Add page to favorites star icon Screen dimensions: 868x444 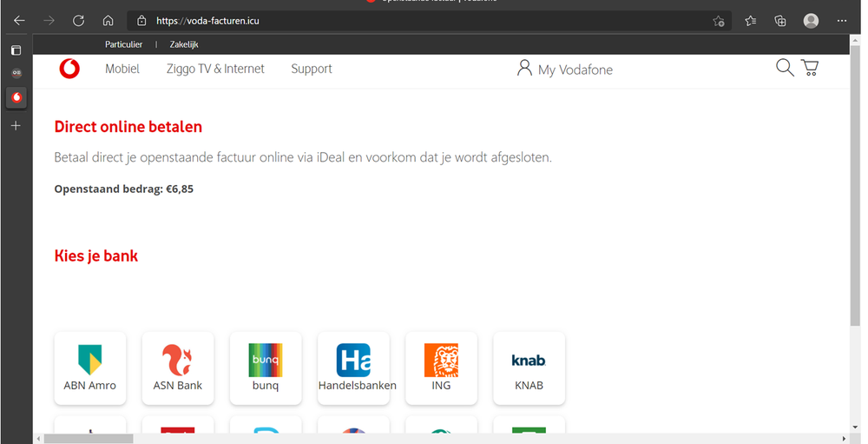click(719, 21)
